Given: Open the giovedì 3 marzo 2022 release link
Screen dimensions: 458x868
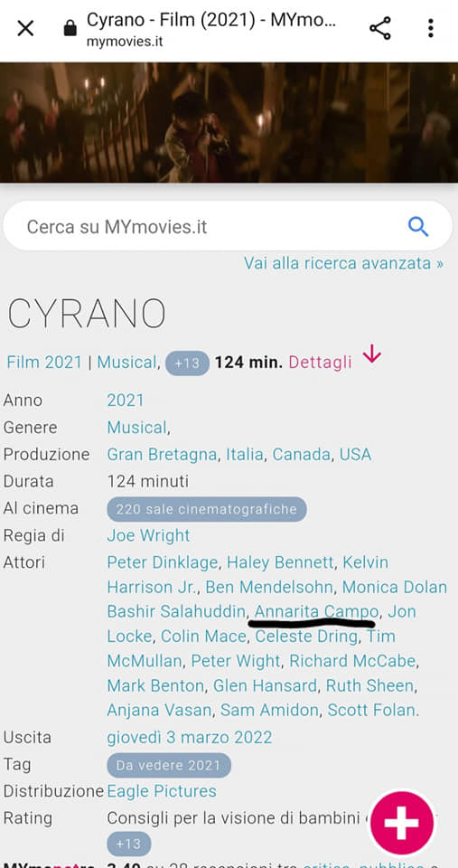Looking at the screenshot, I should (x=189, y=738).
